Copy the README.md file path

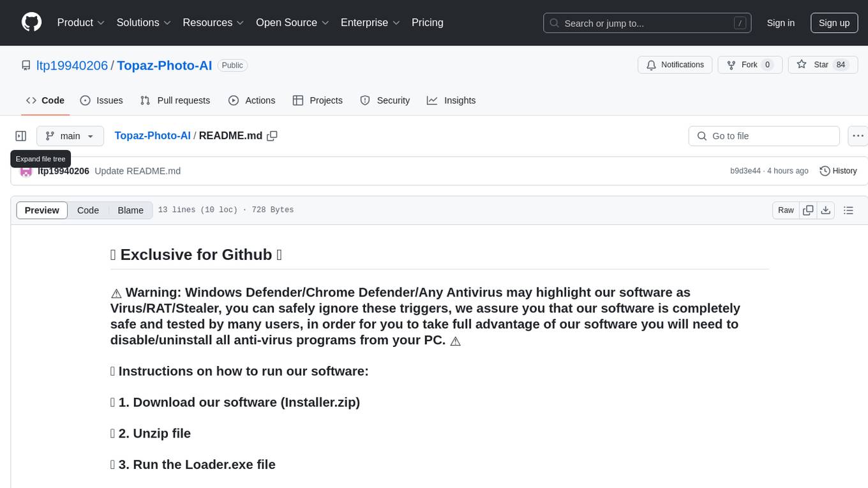click(x=273, y=136)
